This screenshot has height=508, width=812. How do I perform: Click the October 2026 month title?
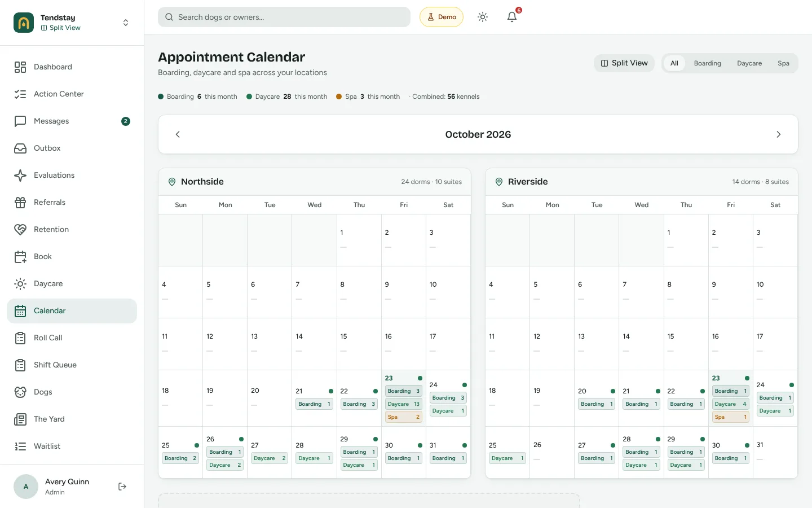tap(478, 134)
